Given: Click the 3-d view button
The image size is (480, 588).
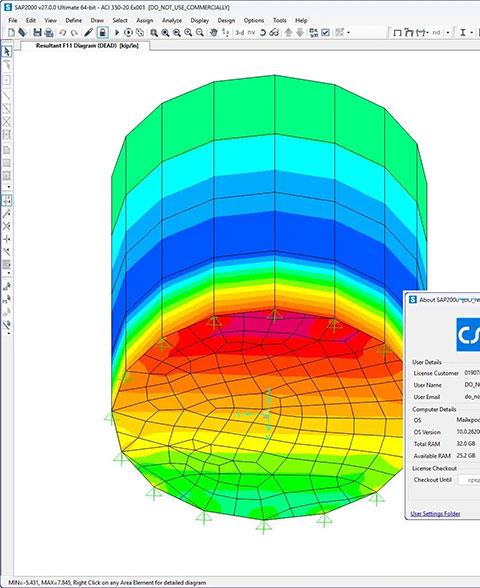Looking at the screenshot, I should [x=240, y=33].
